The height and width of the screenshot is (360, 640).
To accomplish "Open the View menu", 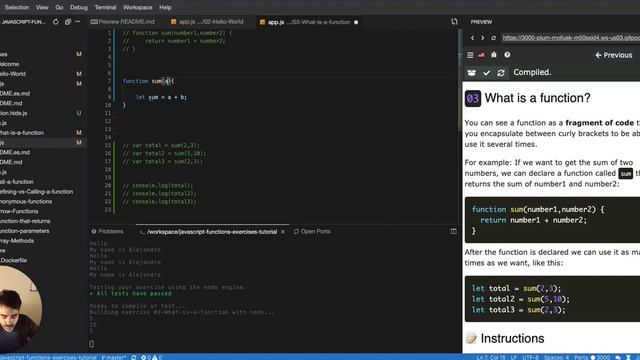I will pos(42,7).
